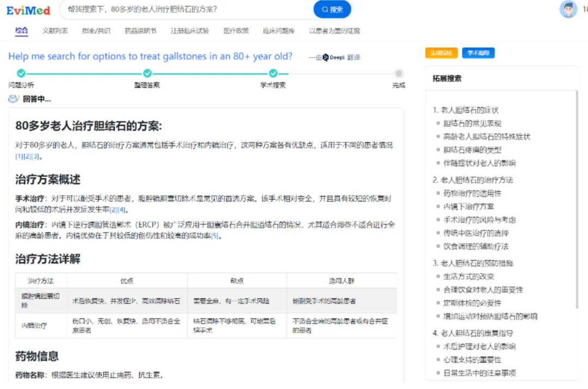Click the robot icon beside 回答中
This screenshot has width=588, height=389.
point(14,99)
